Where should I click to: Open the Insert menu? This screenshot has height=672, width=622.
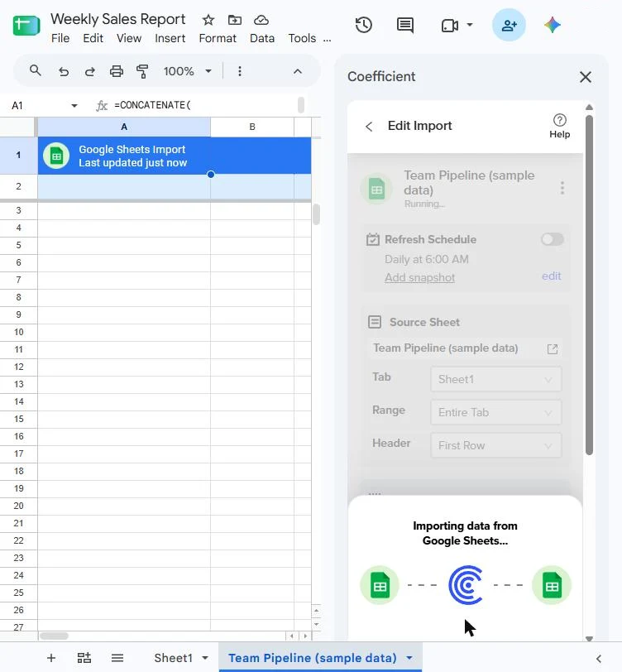tap(170, 38)
